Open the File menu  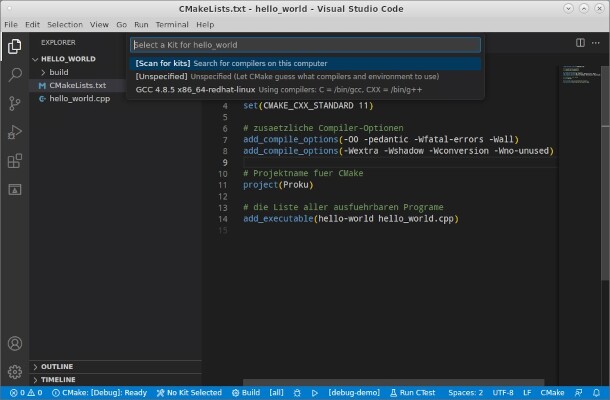11,25
